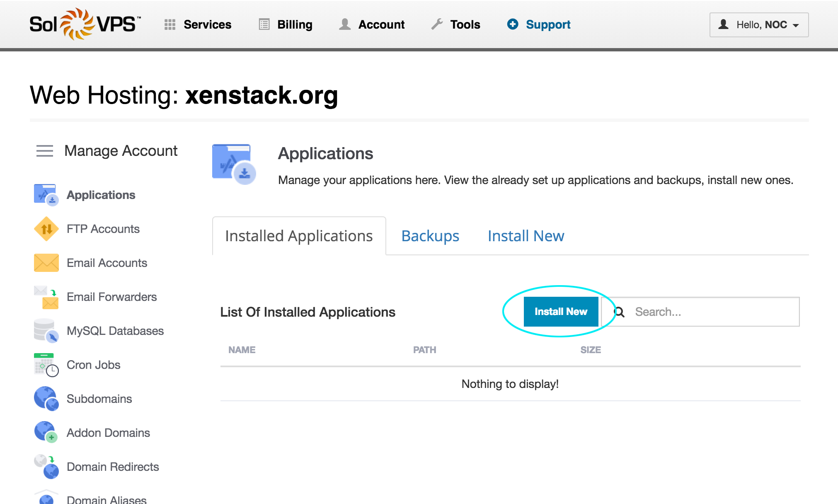Open the Hello, NOC user dropdown
This screenshot has width=838, height=504.
pyautogui.click(x=759, y=25)
